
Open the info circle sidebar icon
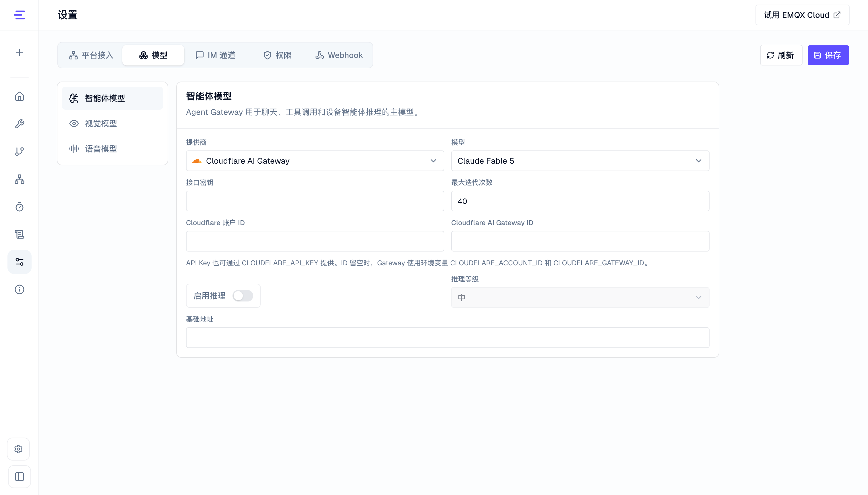tap(19, 289)
